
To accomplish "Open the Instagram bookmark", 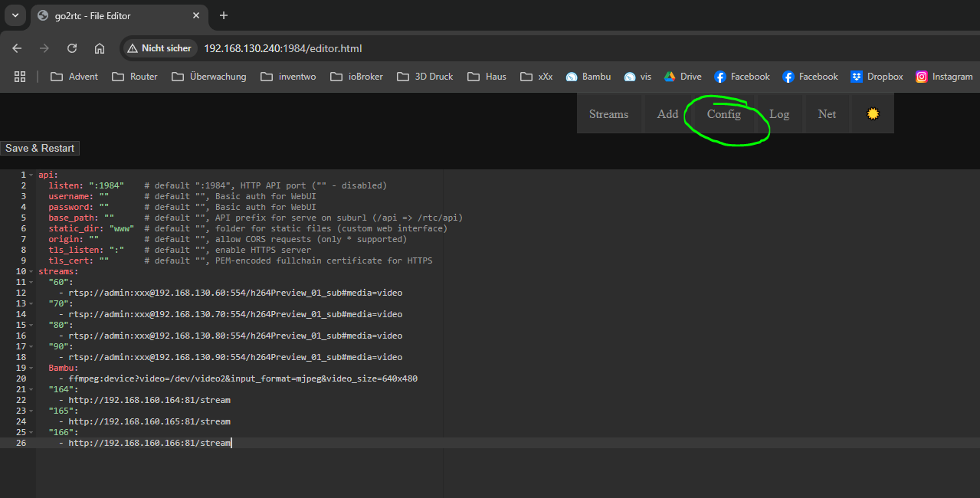I will click(944, 77).
